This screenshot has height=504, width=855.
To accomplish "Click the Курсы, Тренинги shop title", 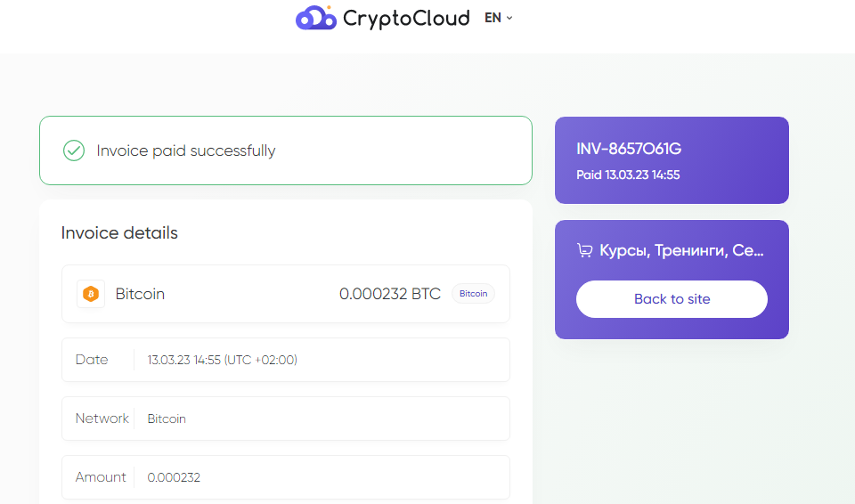I will point(681,250).
